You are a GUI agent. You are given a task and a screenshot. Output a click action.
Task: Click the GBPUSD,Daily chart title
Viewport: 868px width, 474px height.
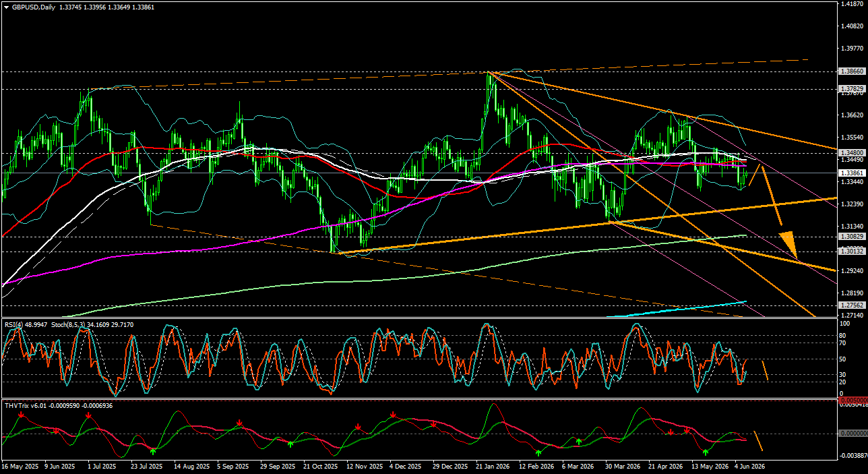coord(32,6)
